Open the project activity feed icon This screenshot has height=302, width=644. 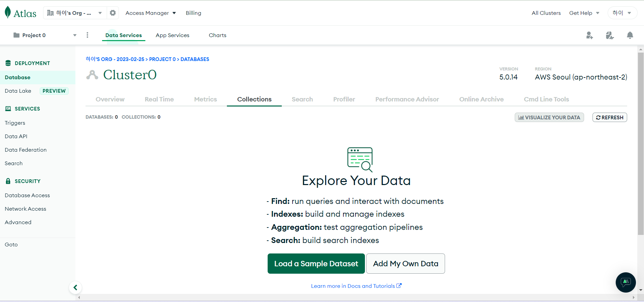[610, 35]
